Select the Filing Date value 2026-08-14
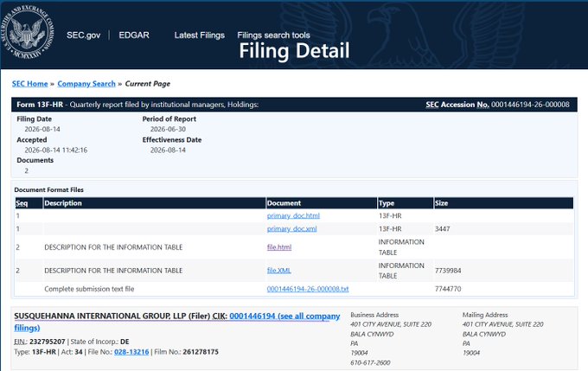This screenshot has width=588, height=371. click(x=42, y=129)
